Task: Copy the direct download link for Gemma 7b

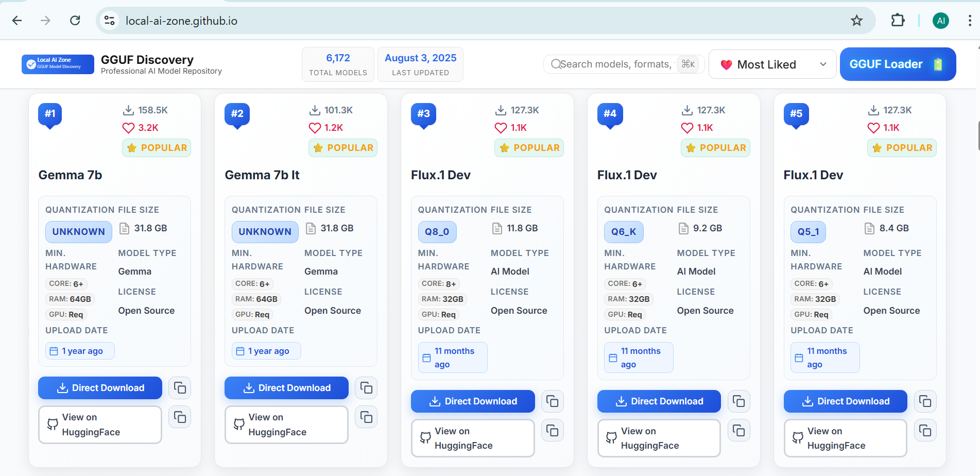Action: [180, 388]
